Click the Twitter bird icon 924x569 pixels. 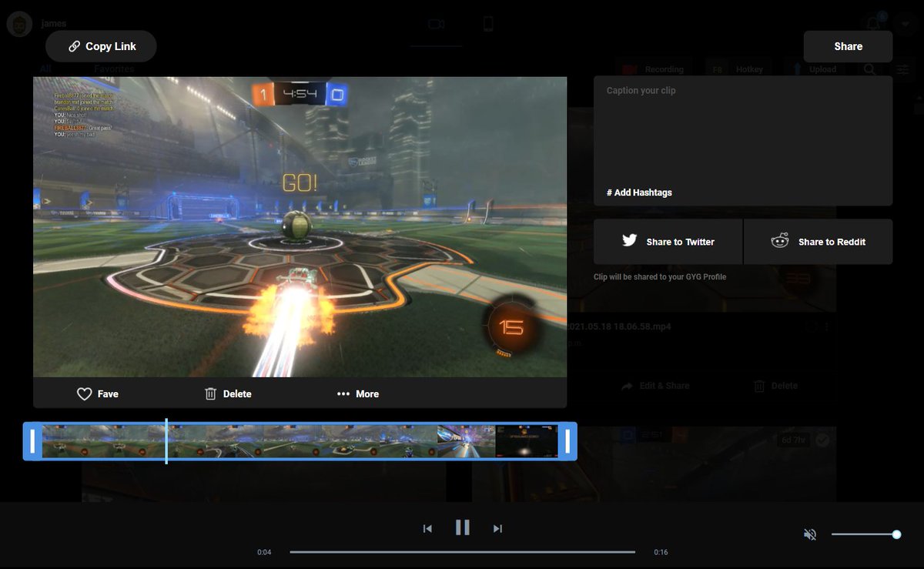click(630, 241)
